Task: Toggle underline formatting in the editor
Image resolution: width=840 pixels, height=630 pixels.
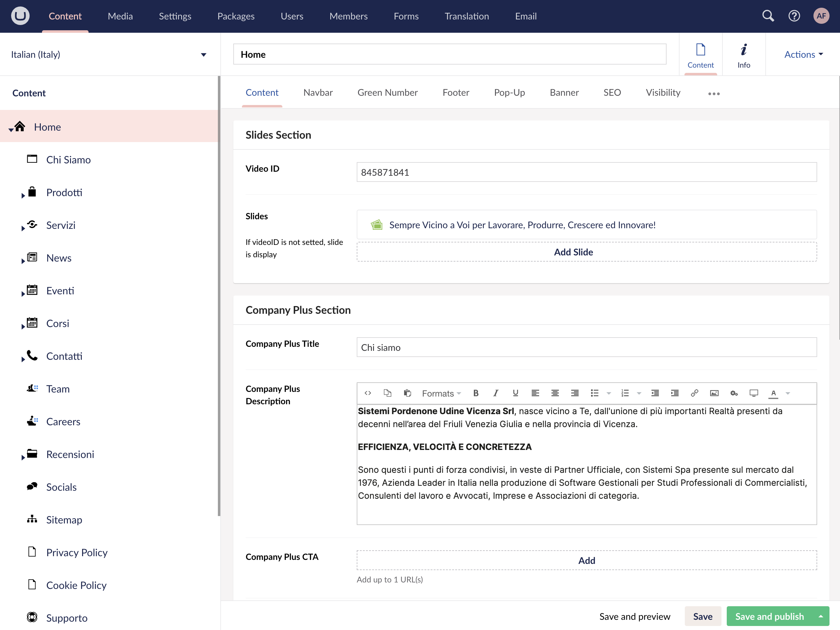Action: click(515, 393)
